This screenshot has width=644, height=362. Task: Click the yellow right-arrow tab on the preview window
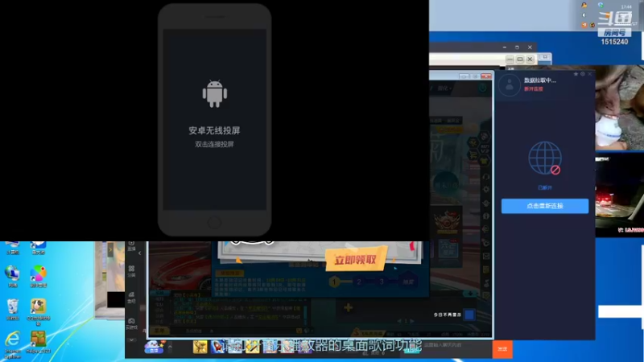[x=110, y=249]
